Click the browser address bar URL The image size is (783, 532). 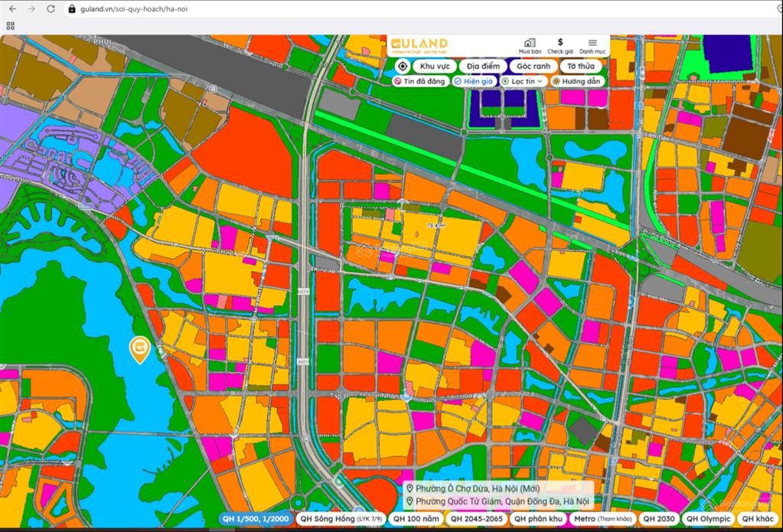[x=134, y=9]
